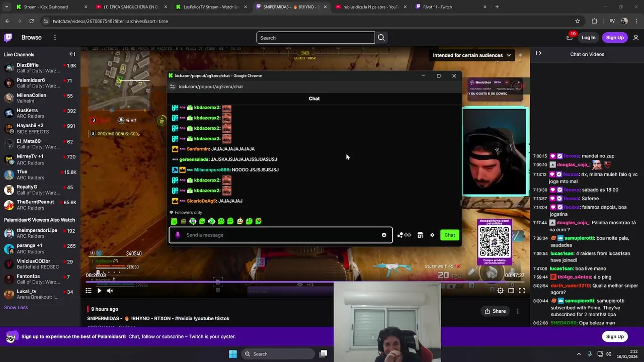The image size is (644, 362).
Task: Open DiazBiffle channel in Live Channels
Action: tap(40, 68)
